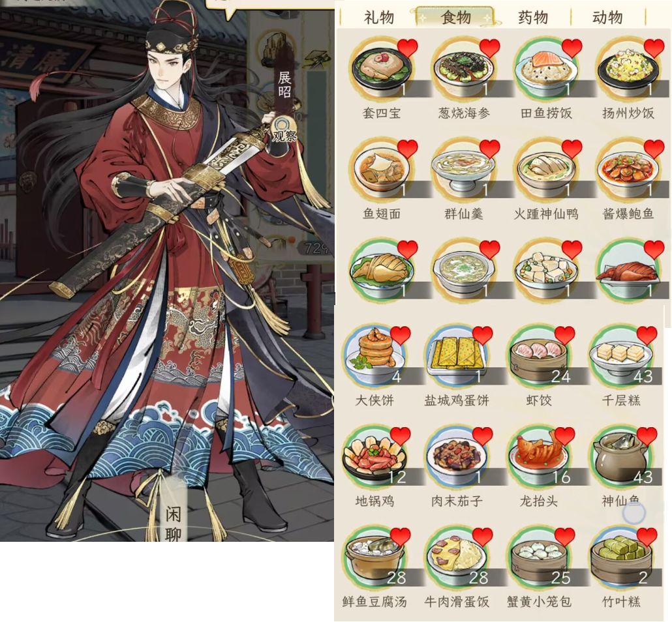Open the 药物 tab

tap(533, 18)
